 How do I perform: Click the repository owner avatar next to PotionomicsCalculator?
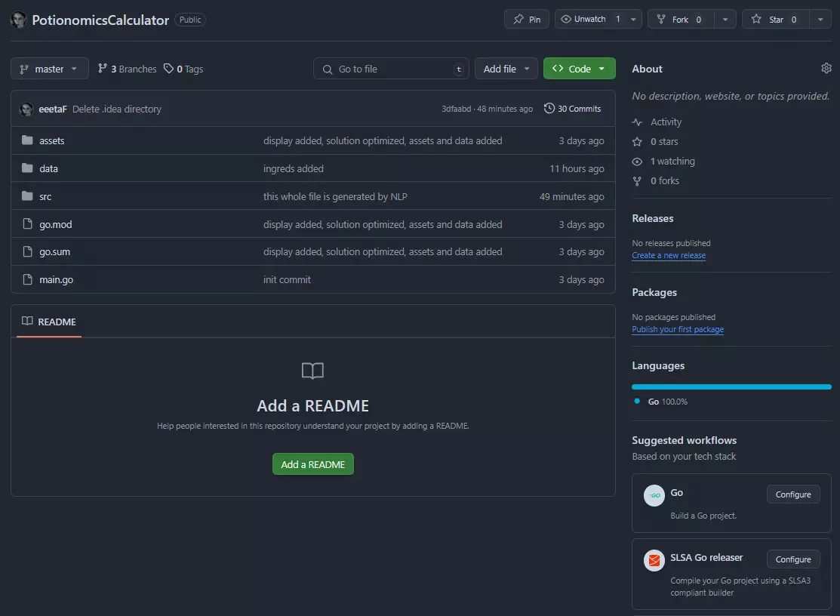pyautogui.click(x=18, y=20)
